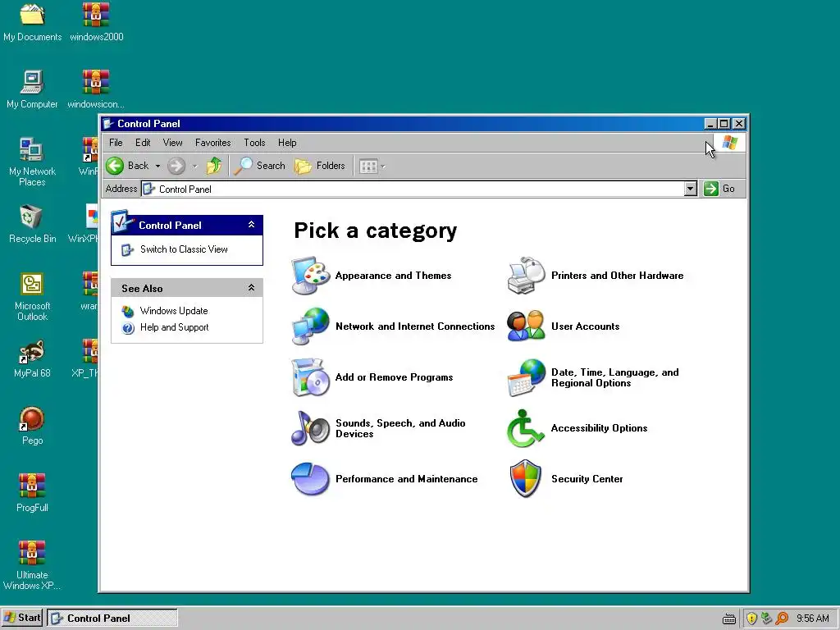Viewport: 840px width, 630px height.
Task: Collapse the See Also pane section
Action: [x=251, y=288]
